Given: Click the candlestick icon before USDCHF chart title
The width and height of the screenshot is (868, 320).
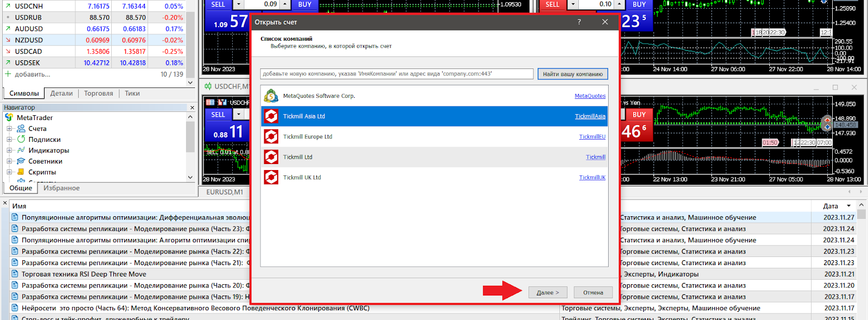Looking at the screenshot, I should tap(208, 86).
